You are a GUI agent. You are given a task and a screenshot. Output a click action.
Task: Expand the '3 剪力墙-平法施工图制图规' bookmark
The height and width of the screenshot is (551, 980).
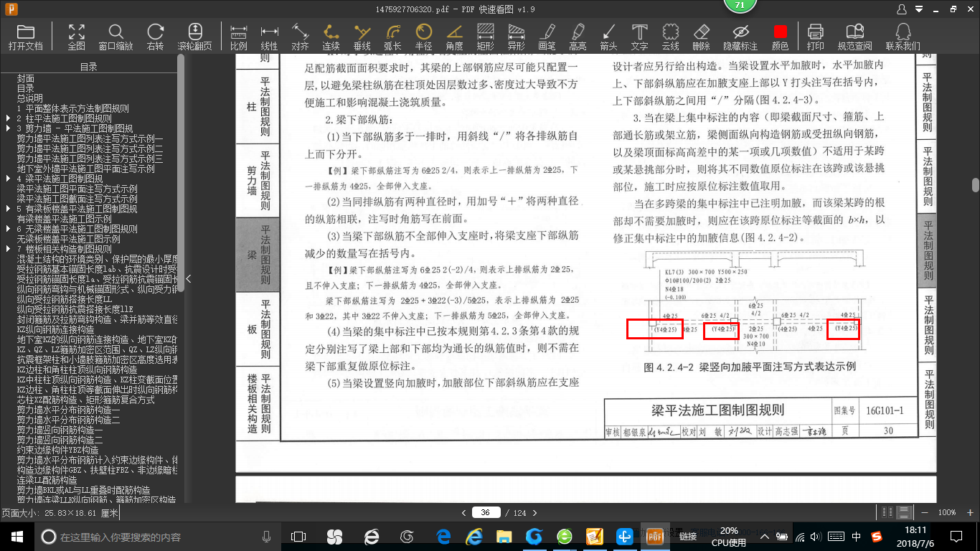point(8,128)
